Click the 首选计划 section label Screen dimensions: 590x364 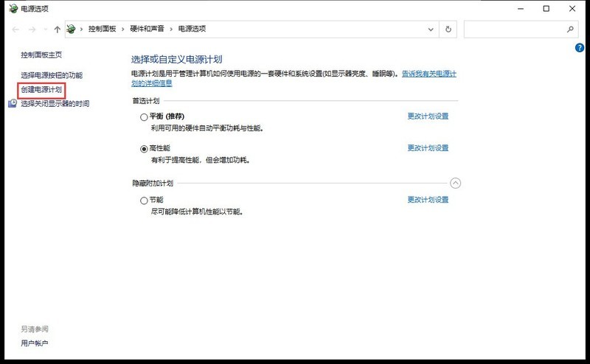point(146,101)
